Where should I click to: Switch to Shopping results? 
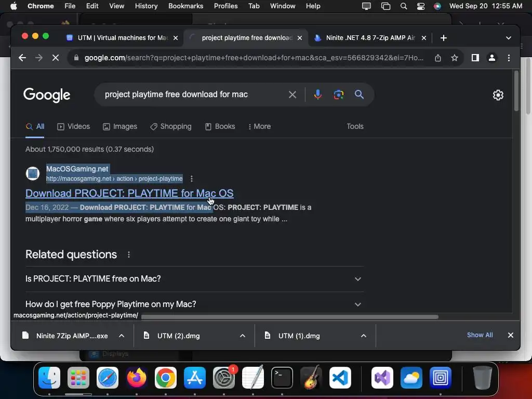click(x=171, y=127)
